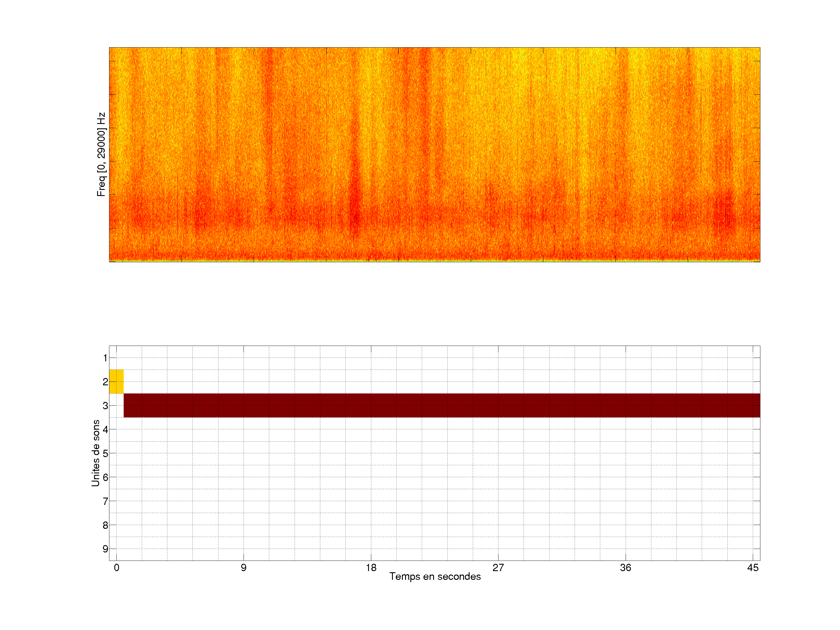The height and width of the screenshot is (630, 840).
Task: Click the y-axis tick label 1
Action: 105,358
